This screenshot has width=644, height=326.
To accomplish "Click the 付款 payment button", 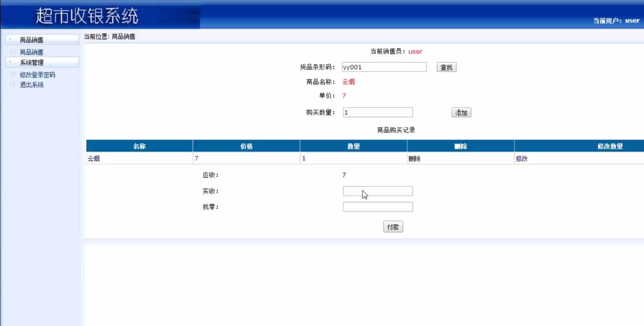I will click(x=393, y=227).
